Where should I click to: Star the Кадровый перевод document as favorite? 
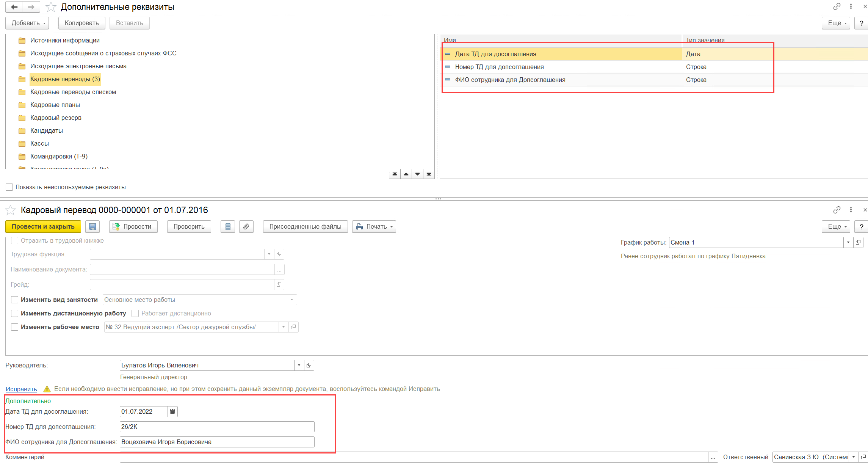coord(11,210)
